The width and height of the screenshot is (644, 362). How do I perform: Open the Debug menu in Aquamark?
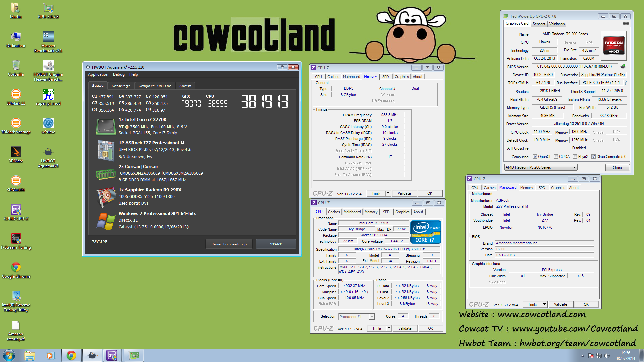(119, 74)
